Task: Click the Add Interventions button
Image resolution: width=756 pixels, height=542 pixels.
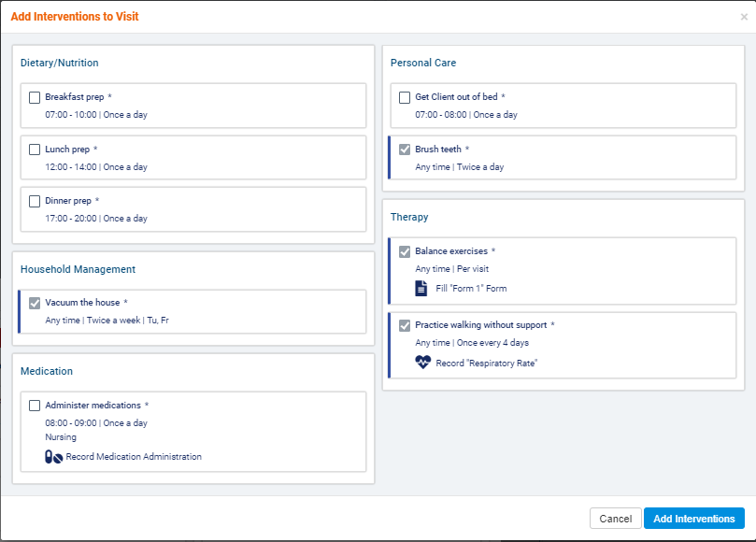Action: [x=693, y=519]
